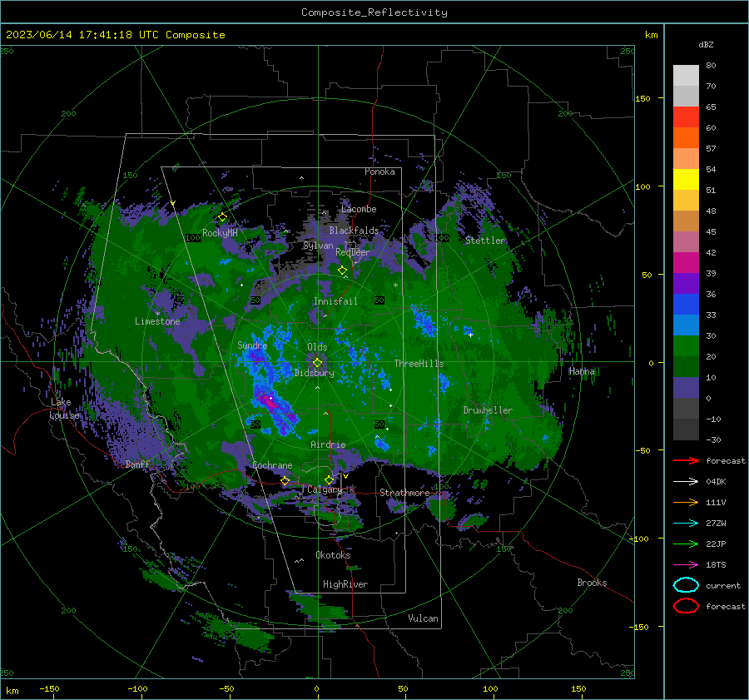Click the red forecast arrow in the legend
749x700 pixels.
(686, 460)
